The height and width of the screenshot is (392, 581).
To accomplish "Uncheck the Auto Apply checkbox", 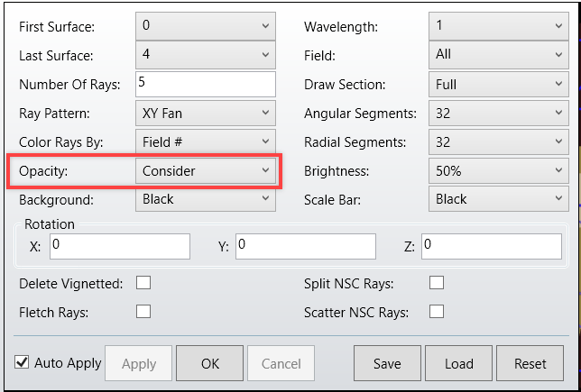I will click(x=22, y=362).
